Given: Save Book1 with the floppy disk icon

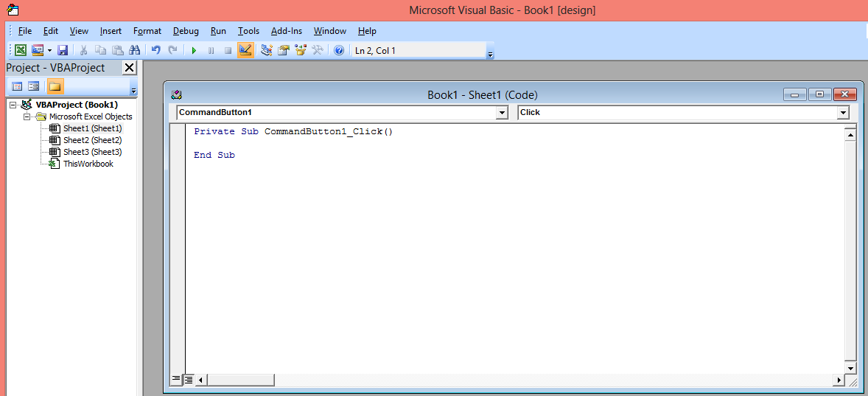Looking at the screenshot, I should (x=63, y=50).
